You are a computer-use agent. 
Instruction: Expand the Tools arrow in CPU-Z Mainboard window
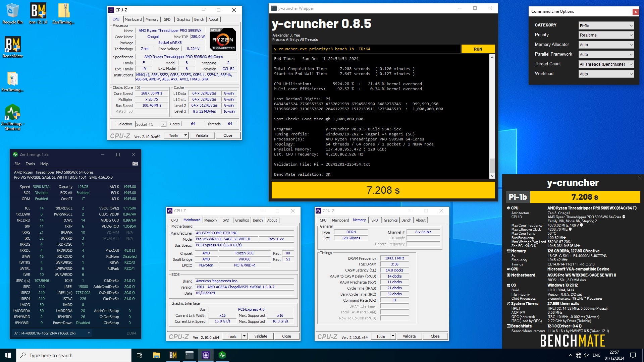pos(244,336)
